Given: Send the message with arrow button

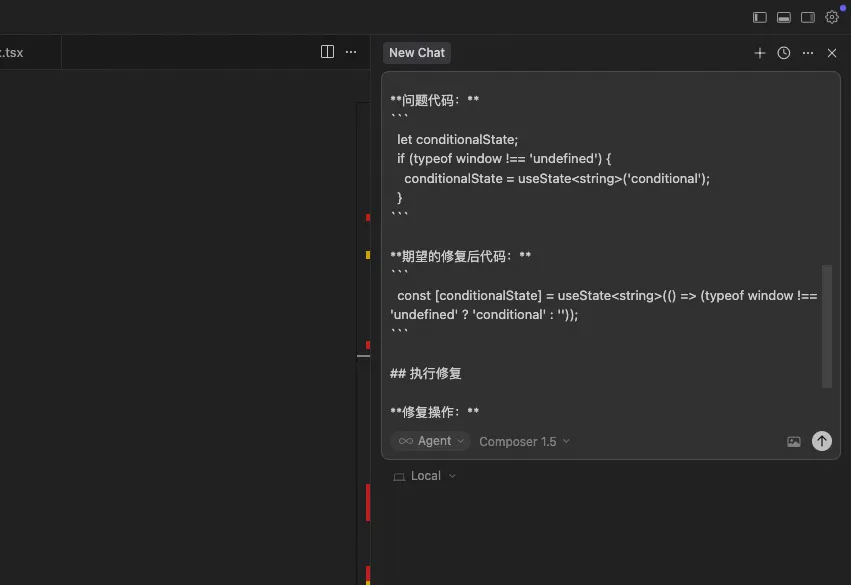Looking at the screenshot, I should coord(822,441).
